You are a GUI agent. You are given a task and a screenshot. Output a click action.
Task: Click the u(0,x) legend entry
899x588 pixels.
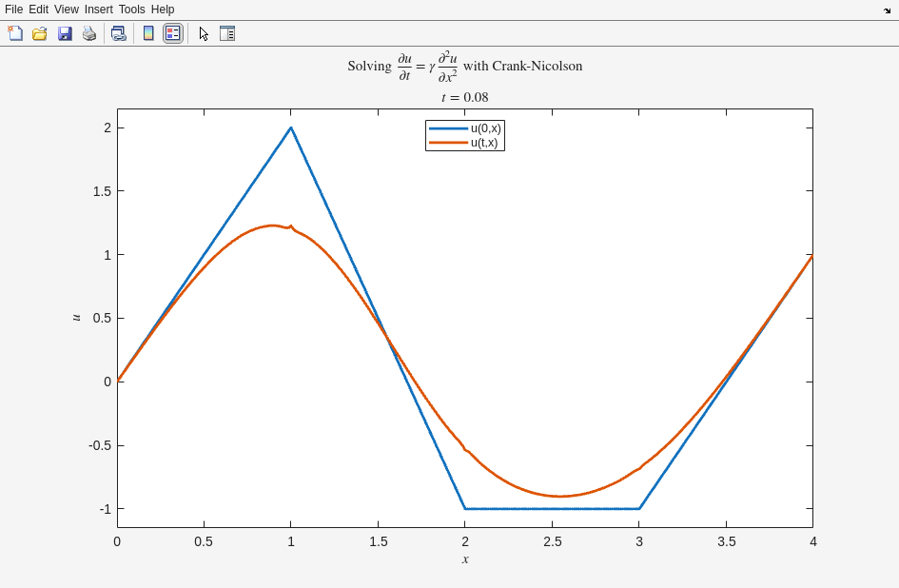(485, 128)
